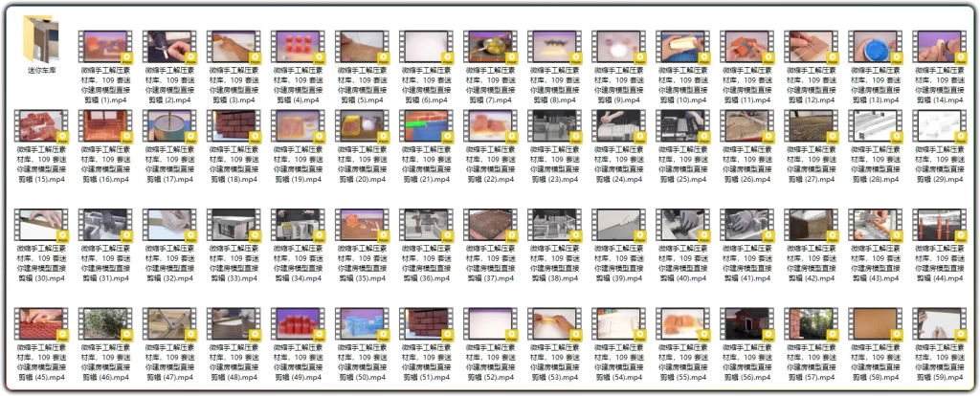Select video thumbnail 剪辑 (7).mp4
Viewport: 980px width, 396px height.
(x=491, y=47)
